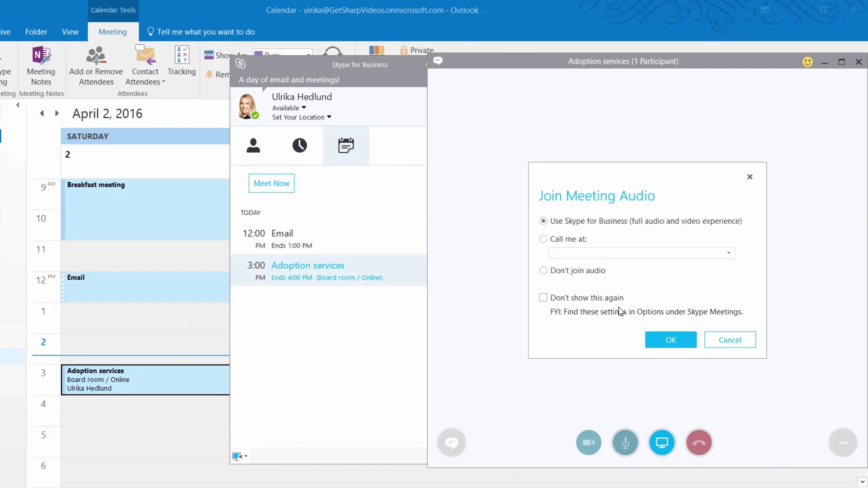Screen dimensions: 868x488
Task: Check Don't show this again
Action: pos(543,297)
